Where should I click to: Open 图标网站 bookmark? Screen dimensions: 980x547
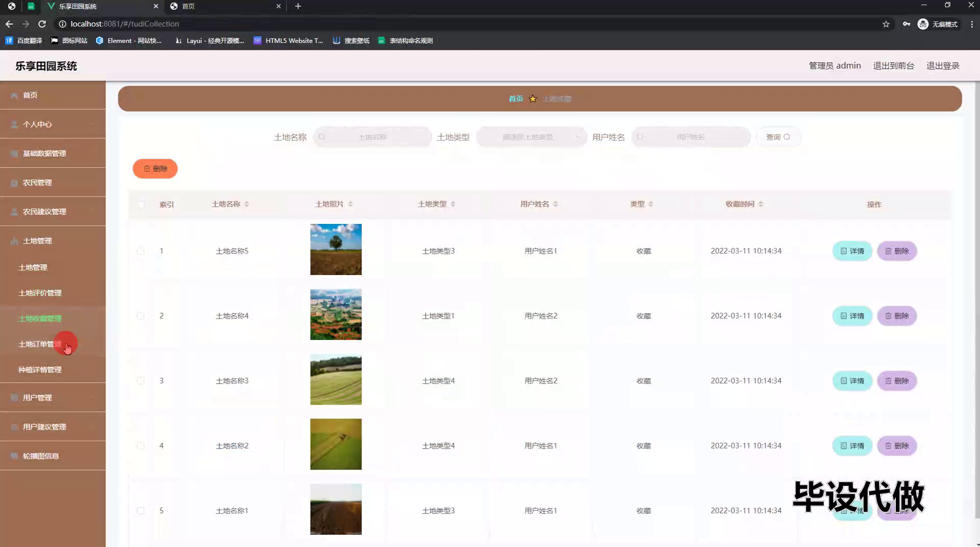69,41
